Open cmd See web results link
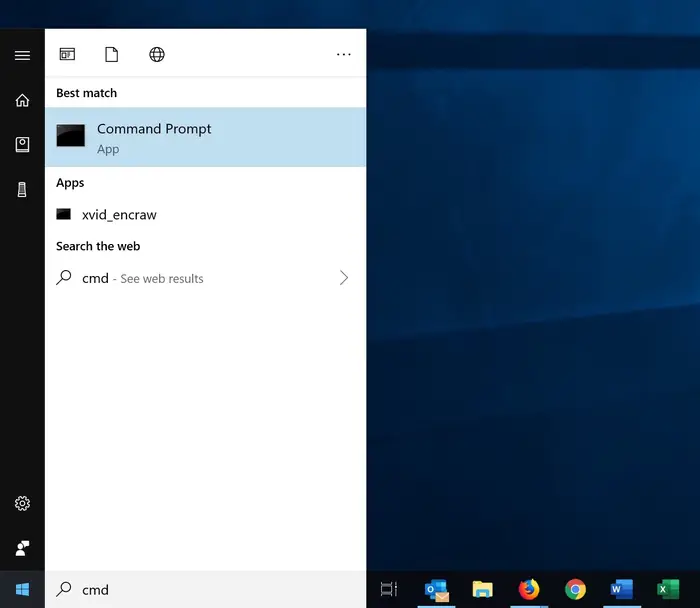The image size is (700, 608). click(205, 278)
